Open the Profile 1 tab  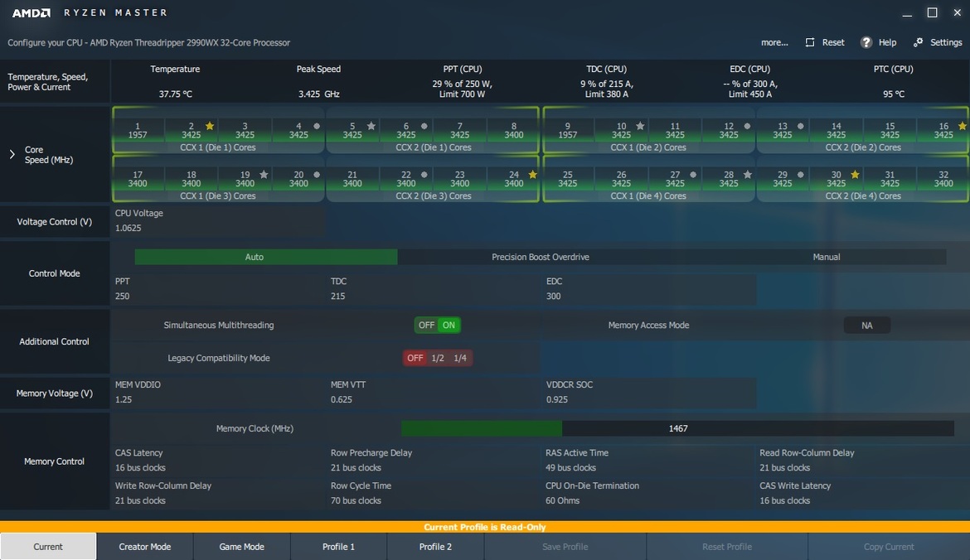click(338, 547)
